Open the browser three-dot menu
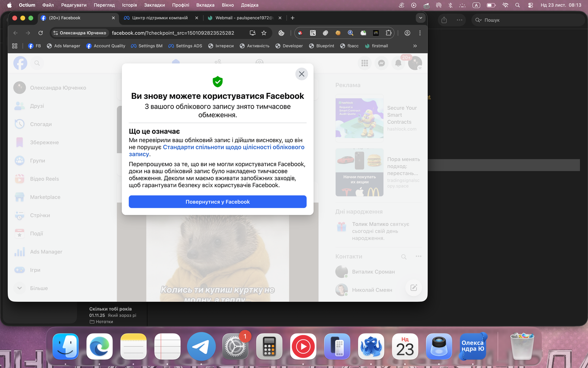588x368 pixels. click(x=420, y=33)
